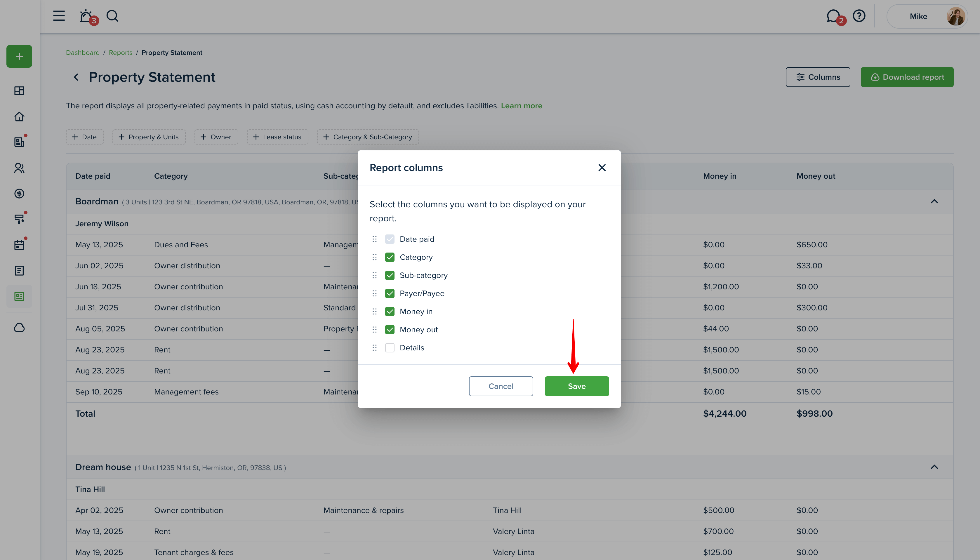Go to Dashboard breadcrumb

(x=83, y=53)
